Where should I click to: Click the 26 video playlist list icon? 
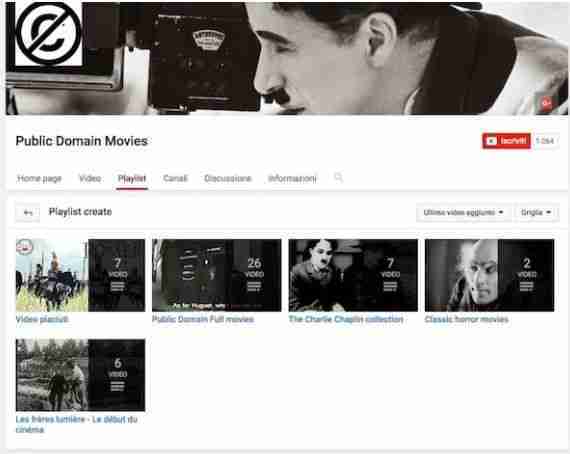pyautogui.click(x=254, y=286)
